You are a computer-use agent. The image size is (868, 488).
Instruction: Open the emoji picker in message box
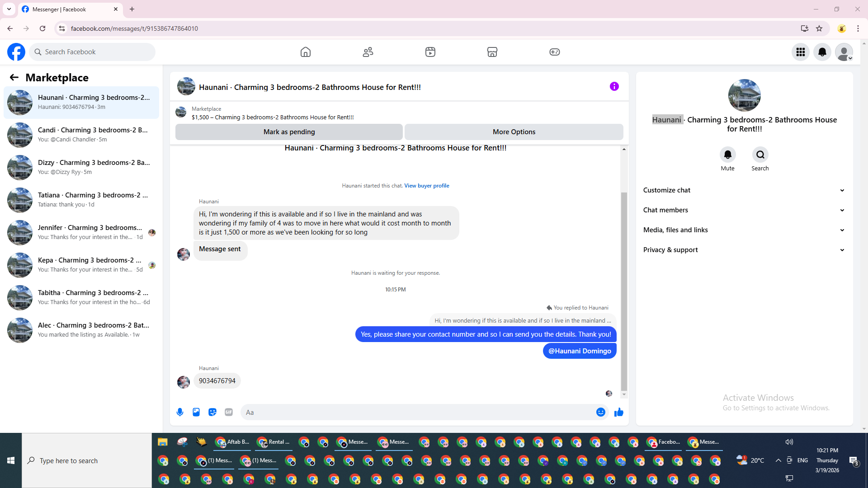point(600,412)
